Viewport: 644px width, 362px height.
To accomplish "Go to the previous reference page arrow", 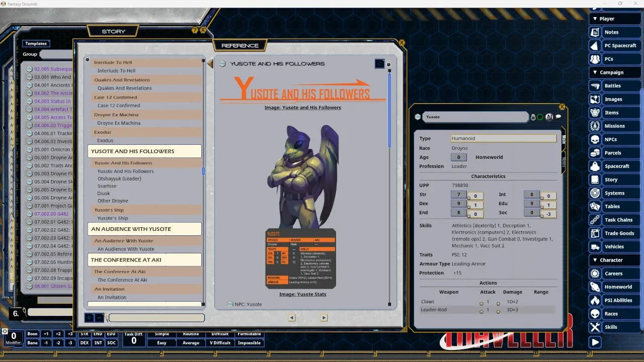I will pos(291,318).
